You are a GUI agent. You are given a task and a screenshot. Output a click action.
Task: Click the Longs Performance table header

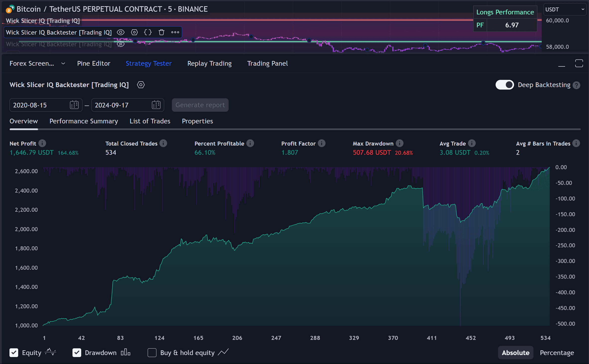coord(505,12)
